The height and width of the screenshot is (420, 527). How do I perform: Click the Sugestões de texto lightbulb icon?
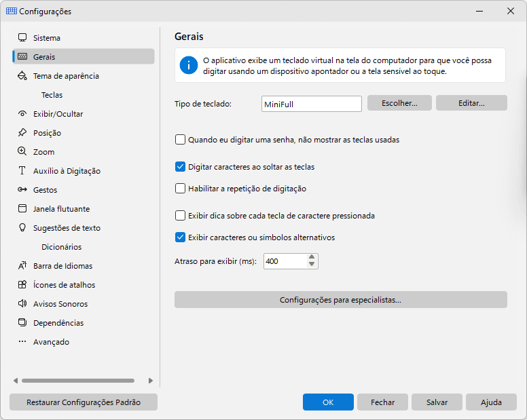(x=22, y=227)
